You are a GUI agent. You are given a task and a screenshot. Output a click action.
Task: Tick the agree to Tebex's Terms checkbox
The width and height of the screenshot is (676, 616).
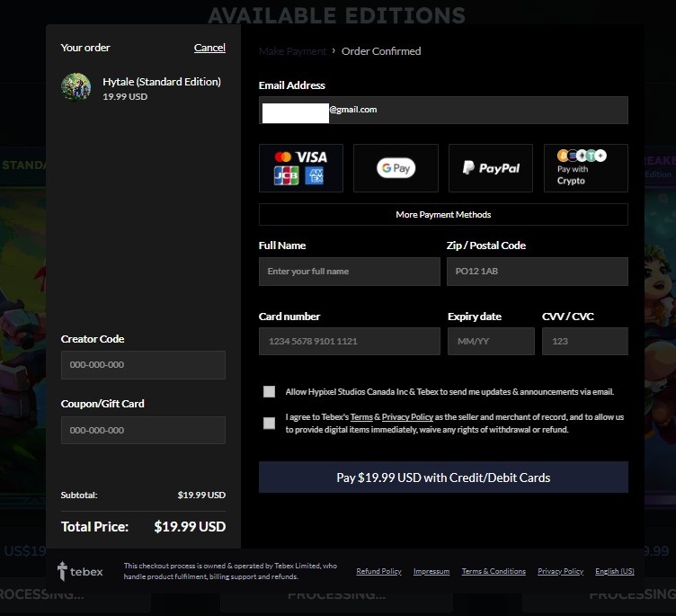click(269, 424)
